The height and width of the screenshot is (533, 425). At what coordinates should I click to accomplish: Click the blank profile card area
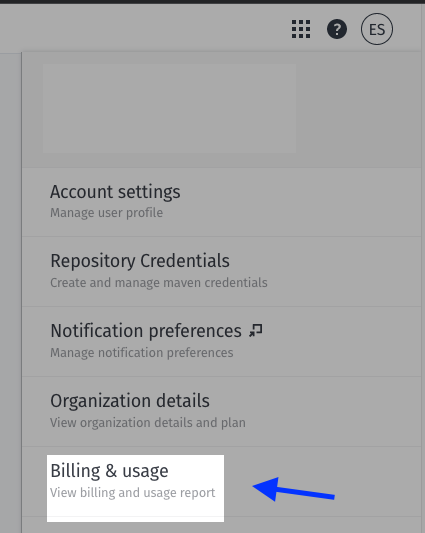pyautogui.click(x=169, y=108)
